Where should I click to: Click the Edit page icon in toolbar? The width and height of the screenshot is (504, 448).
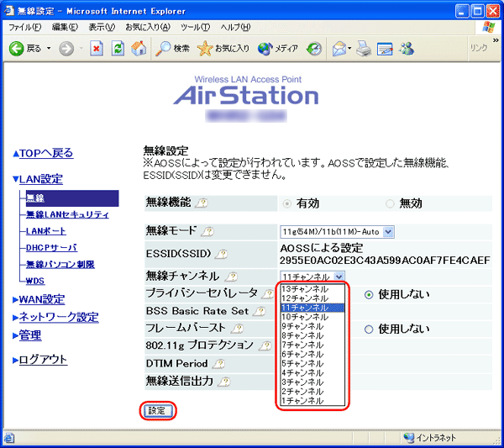tap(385, 49)
